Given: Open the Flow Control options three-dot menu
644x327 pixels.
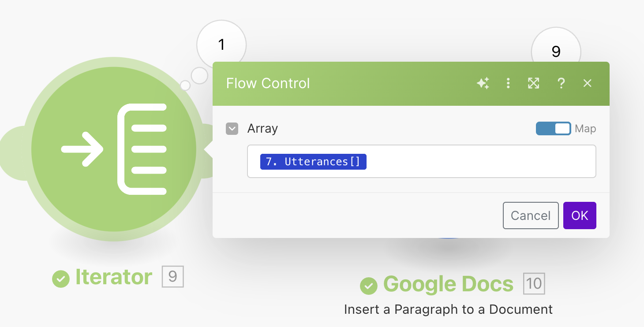Looking at the screenshot, I should (508, 83).
